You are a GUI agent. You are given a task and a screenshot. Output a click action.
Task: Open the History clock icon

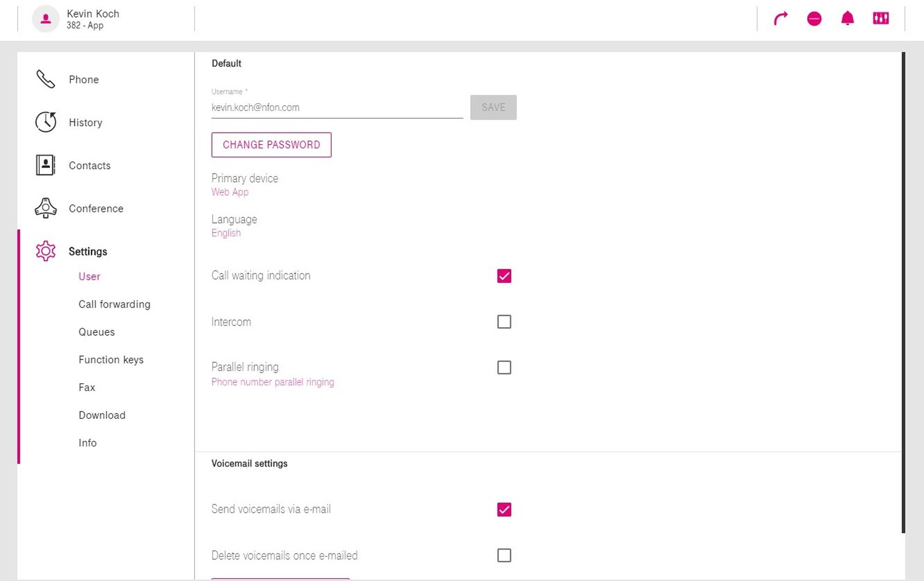pyautogui.click(x=45, y=122)
